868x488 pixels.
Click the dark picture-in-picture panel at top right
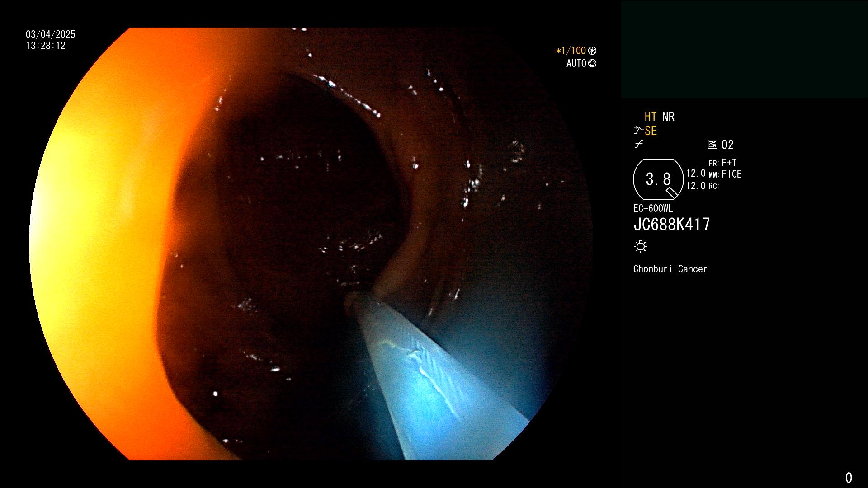coord(744,49)
